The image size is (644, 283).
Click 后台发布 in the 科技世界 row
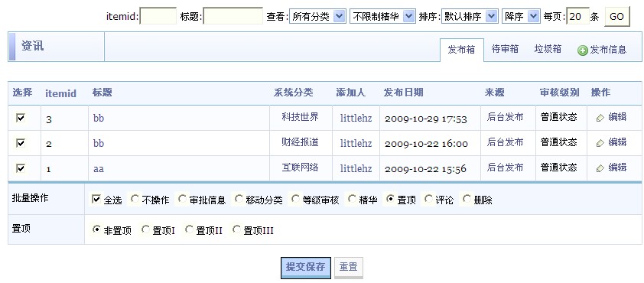[x=505, y=117]
